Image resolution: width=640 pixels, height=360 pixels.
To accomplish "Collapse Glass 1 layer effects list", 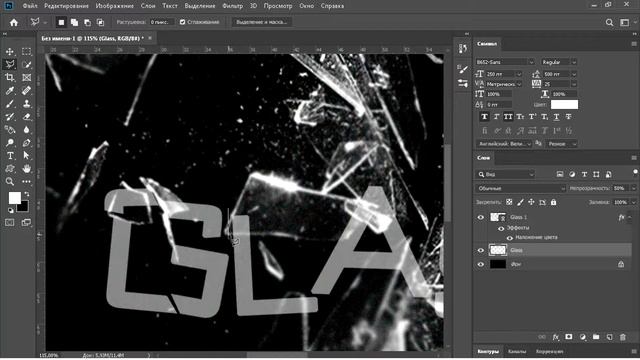I will click(629, 218).
